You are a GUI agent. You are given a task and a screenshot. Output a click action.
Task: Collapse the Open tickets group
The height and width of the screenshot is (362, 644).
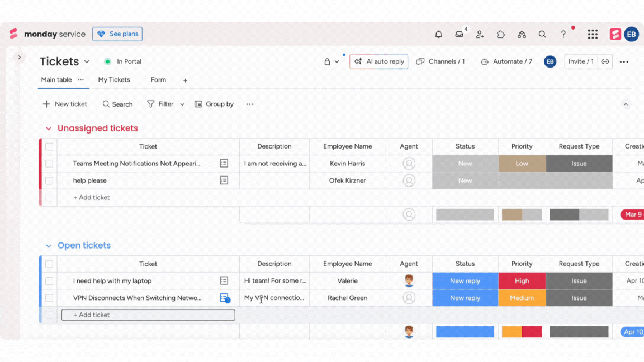[49, 245]
